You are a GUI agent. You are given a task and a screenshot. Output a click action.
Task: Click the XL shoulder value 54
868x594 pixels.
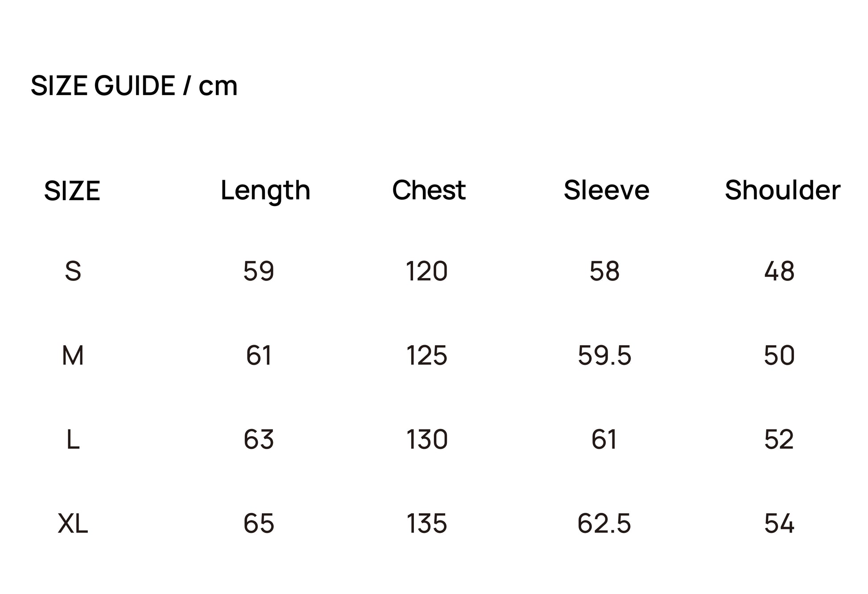pyautogui.click(x=779, y=524)
